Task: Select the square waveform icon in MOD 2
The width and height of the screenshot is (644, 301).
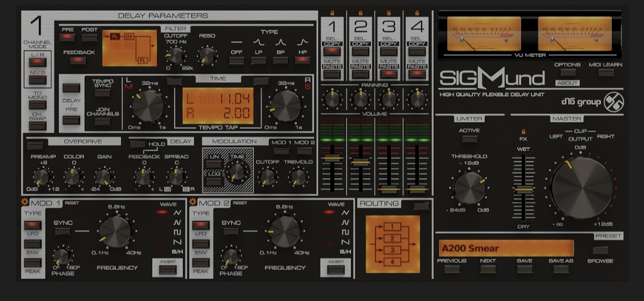Action: tap(345, 232)
